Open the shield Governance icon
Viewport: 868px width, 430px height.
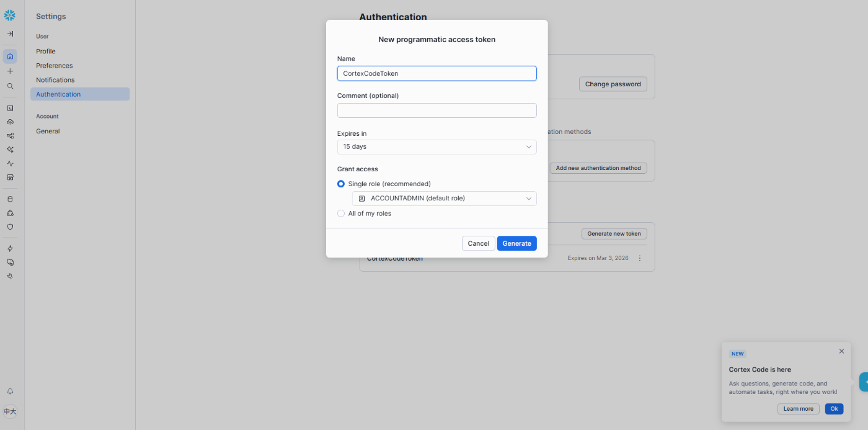point(10,226)
